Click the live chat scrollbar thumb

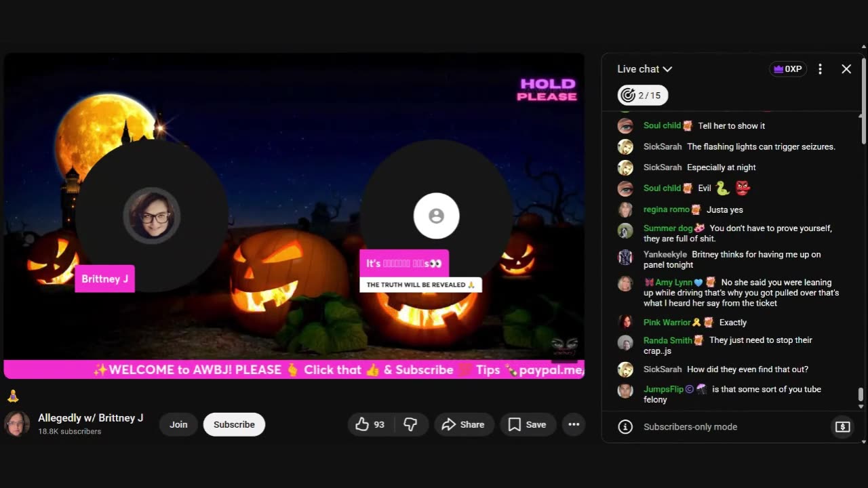click(861, 394)
